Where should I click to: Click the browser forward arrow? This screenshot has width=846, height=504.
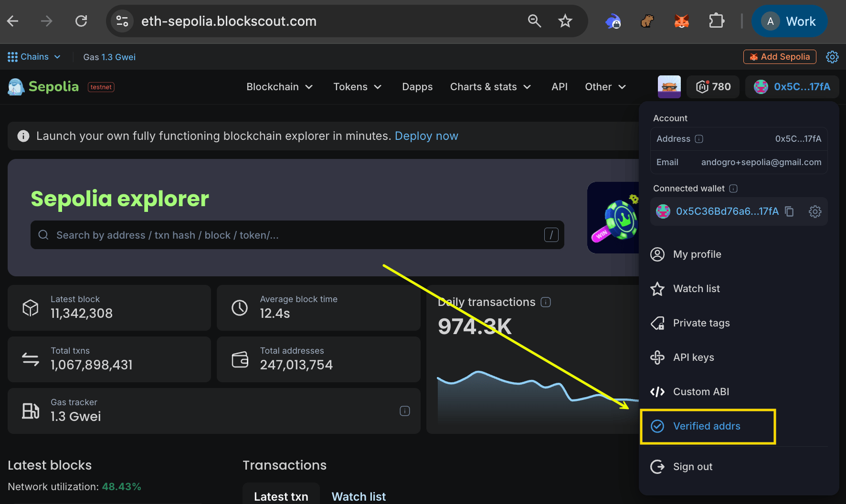coord(47,21)
